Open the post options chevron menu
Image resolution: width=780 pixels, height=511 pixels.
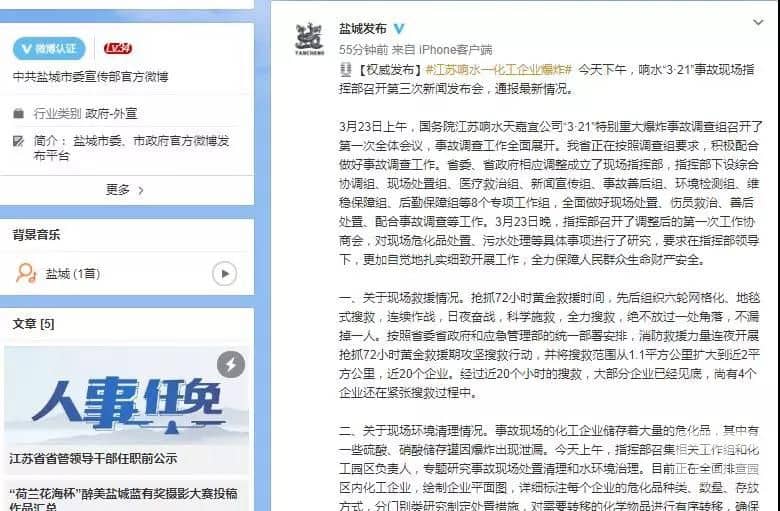[758, 22]
